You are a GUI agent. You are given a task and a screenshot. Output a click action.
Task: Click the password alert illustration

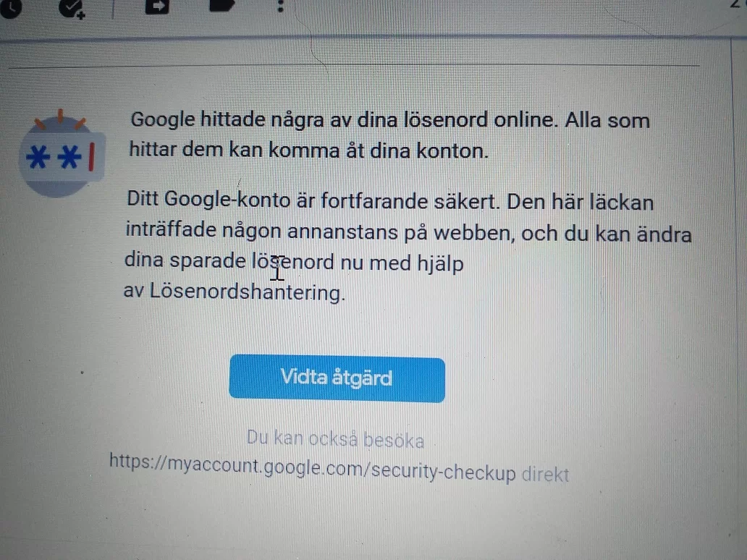coord(62,153)
